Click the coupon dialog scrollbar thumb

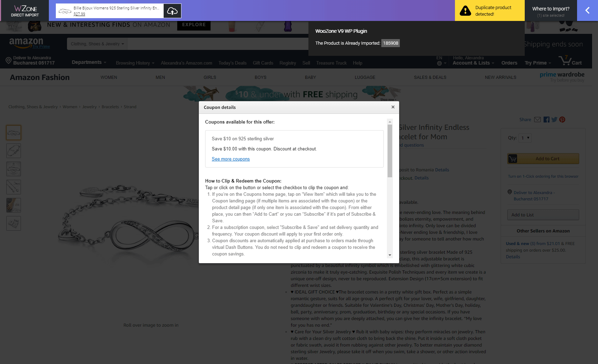coord(390,151)
